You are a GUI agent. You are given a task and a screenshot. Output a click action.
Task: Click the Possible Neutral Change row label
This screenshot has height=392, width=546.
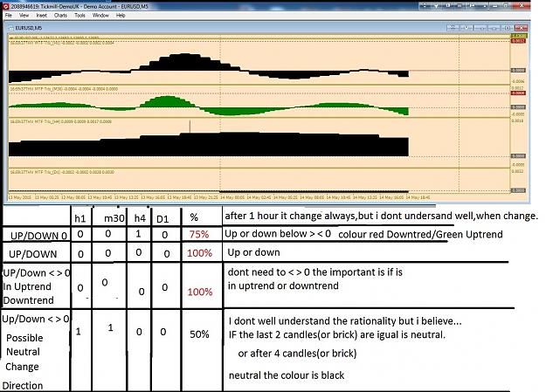(x=24, y=352)
